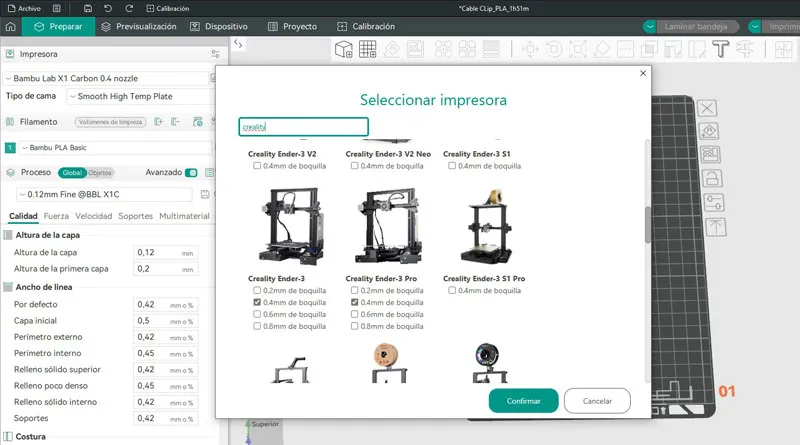800x445 pixels.
Task: Check 0.6mm nozzle under Creality Ender-3 Pro
Action: tap(355, 314)
